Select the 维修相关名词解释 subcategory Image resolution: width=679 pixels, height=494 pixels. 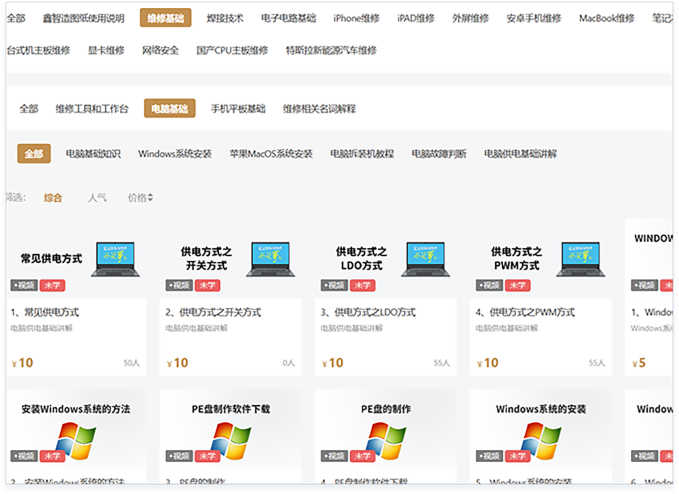(320, 109)
